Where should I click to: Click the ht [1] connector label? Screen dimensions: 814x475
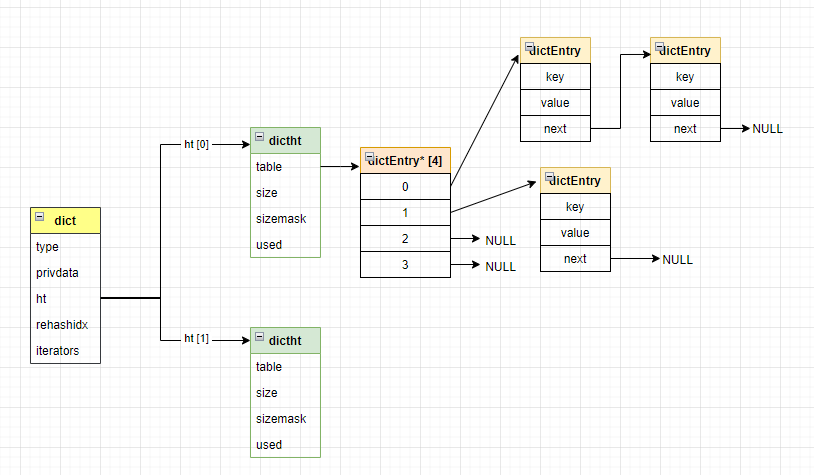tap(197, 340)
